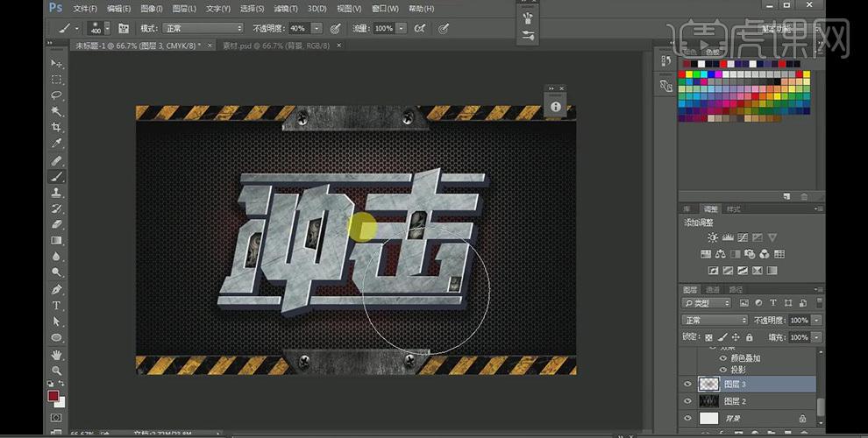Open the 图像(I) menu
This screenshot has width=868, height=438.
point(151,8)
